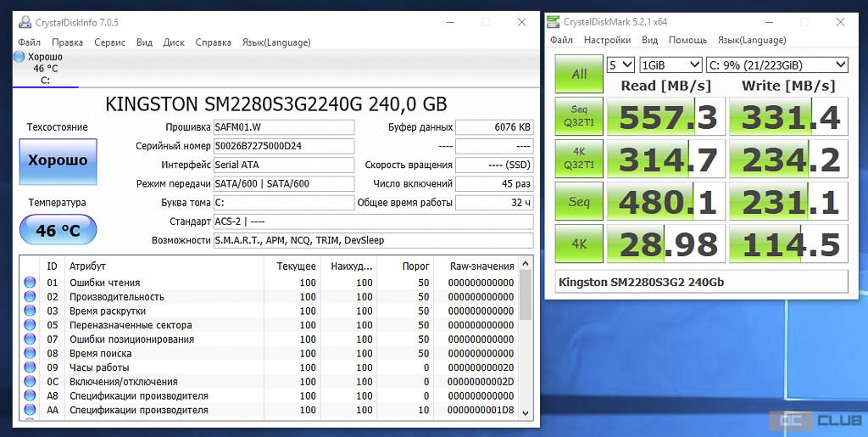Run all benchmarks with the All button
This screenshot has width=868, height=437.
click(579, 74)
